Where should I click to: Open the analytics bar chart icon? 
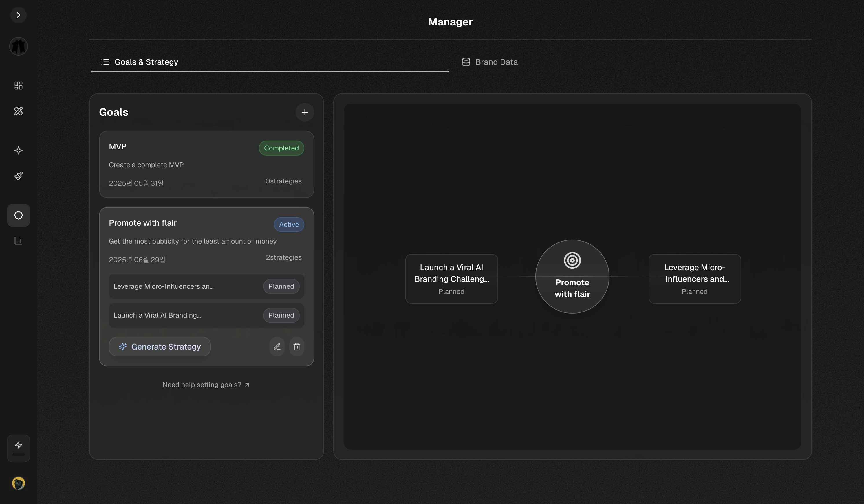(x=19, y=241)
